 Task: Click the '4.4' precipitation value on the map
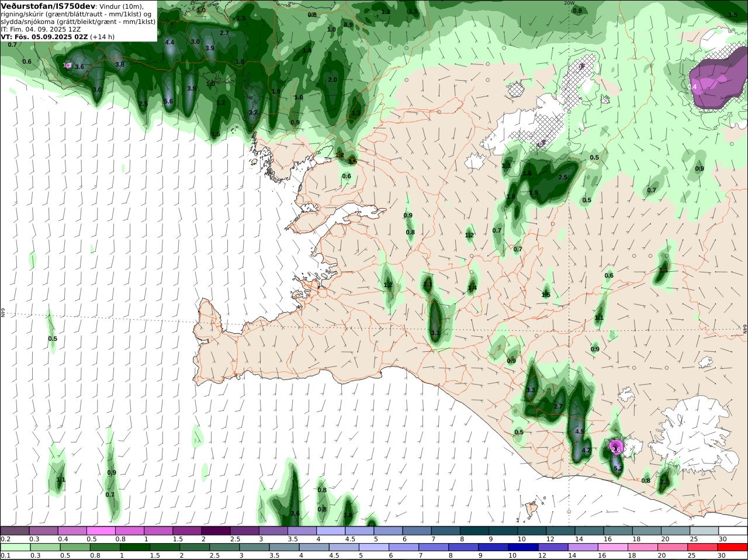170,42
